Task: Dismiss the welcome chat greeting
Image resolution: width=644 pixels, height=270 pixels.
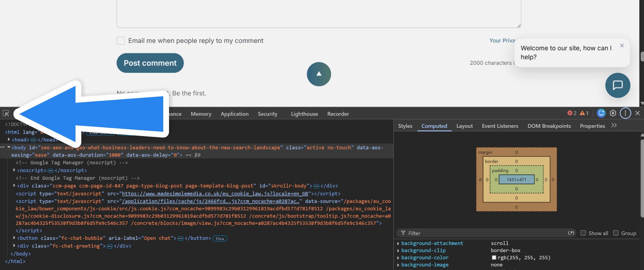Action: click(x=622, y=46)
